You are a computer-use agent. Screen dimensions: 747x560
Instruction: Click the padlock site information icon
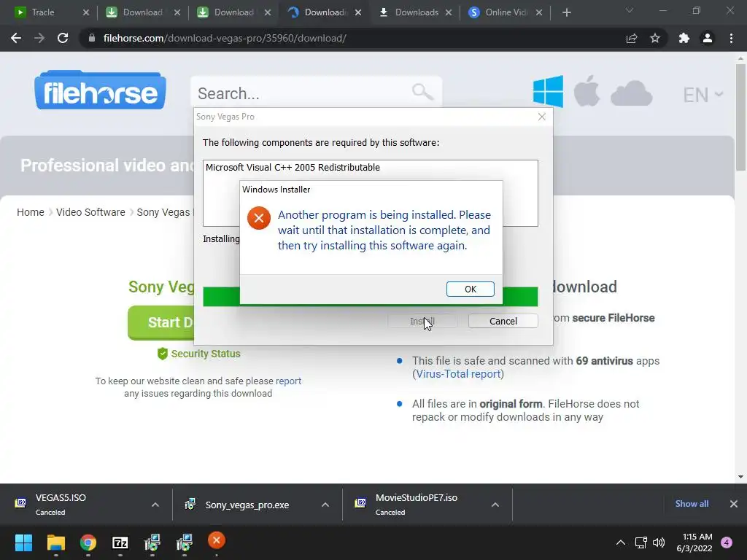(x=92, y=38)
